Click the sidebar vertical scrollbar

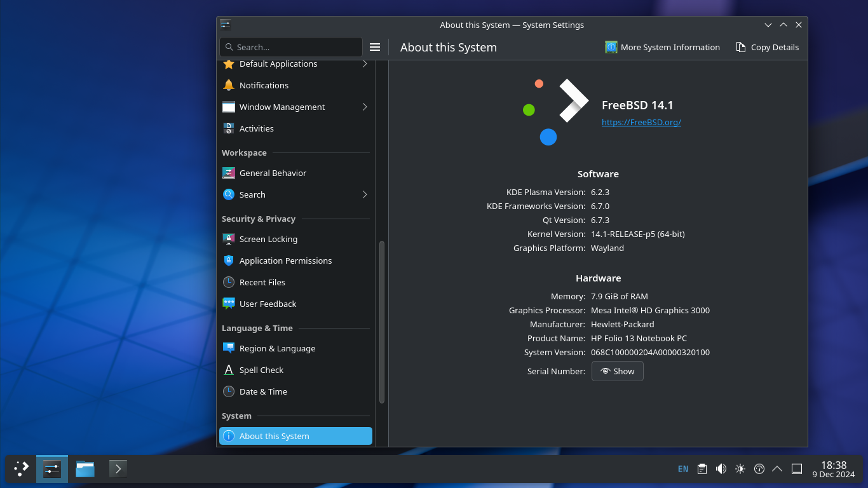click(x=382, y=322)
